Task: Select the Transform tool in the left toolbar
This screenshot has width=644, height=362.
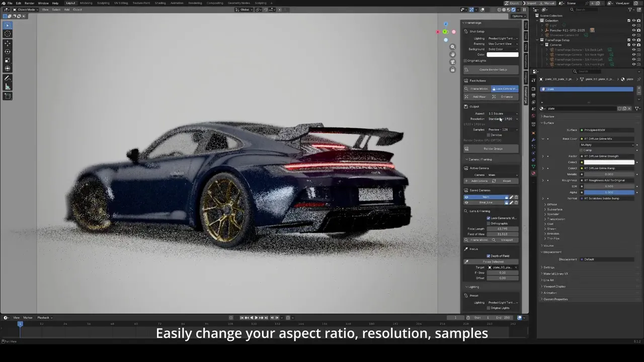Action: point(8,68)
